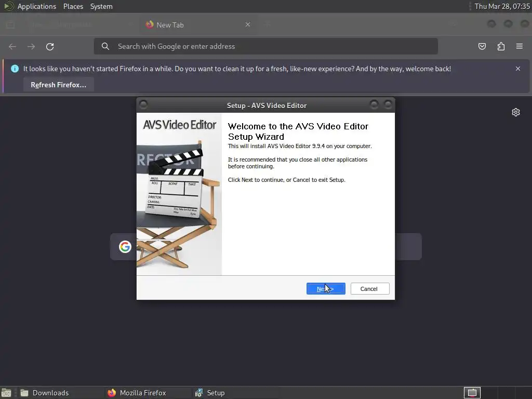This screenshot has width=532, height=399.
Task: Click show desktop icon in bottom panel
Action: (6, 393)
